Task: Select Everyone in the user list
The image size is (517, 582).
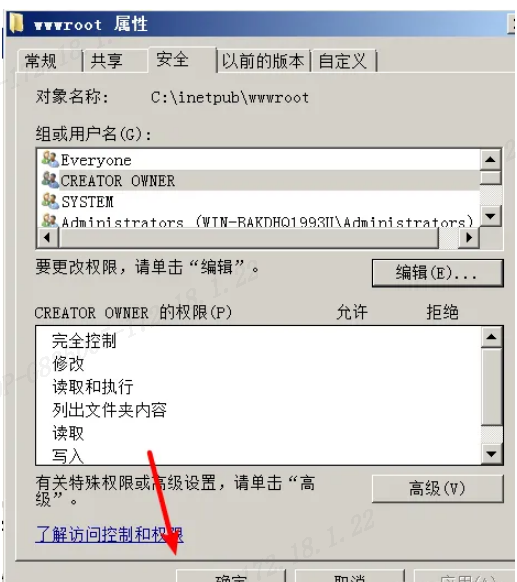Action: 96,160
